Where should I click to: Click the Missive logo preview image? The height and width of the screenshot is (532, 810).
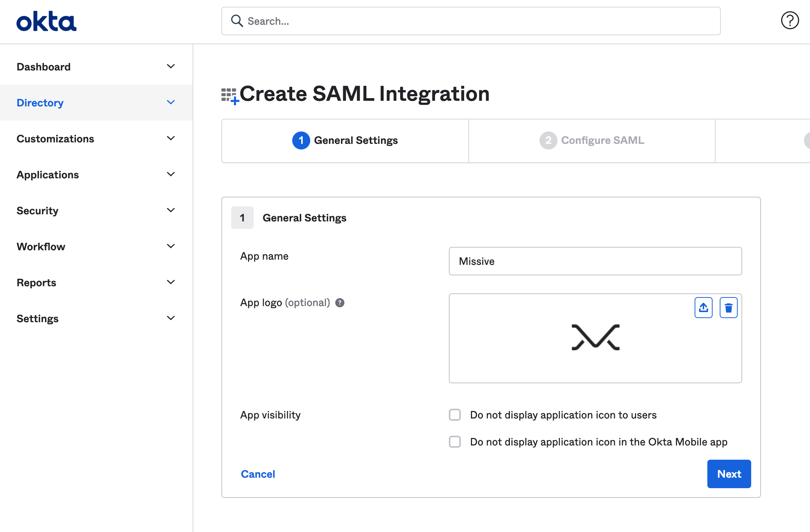pyautogui.click(x=595, y=337)
